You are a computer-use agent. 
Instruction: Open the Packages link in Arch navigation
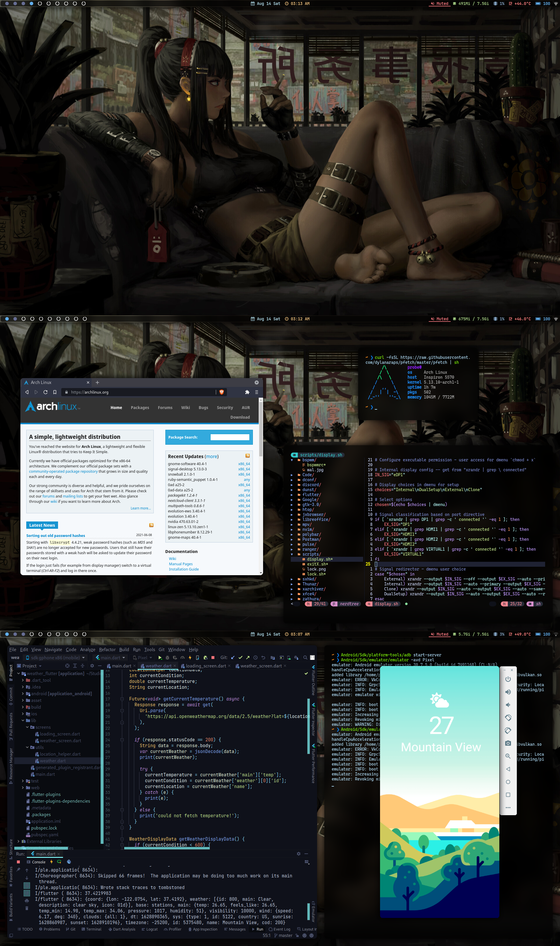point(140,408)
